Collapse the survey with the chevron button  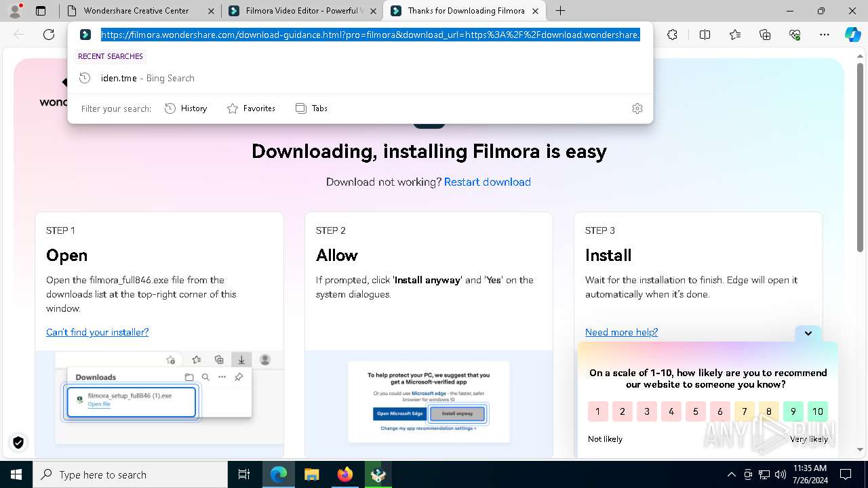pos(808,333)
